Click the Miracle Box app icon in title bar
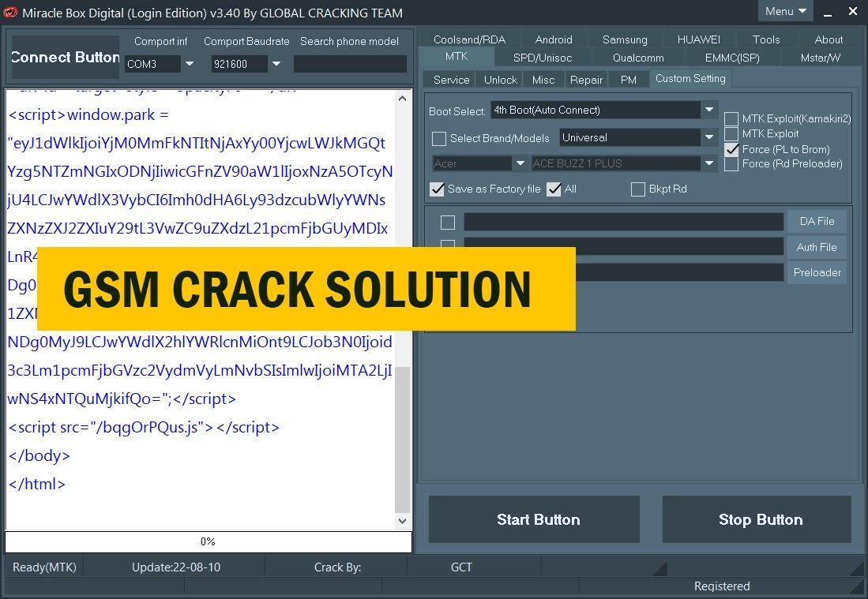The height and width of the screenshot is (599, 868). click(10, 12)
